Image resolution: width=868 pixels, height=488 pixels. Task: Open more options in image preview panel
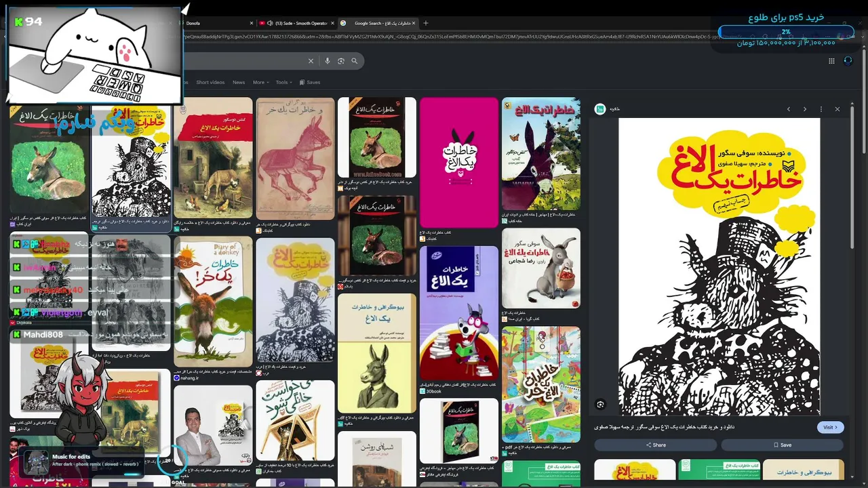[821, 109]
